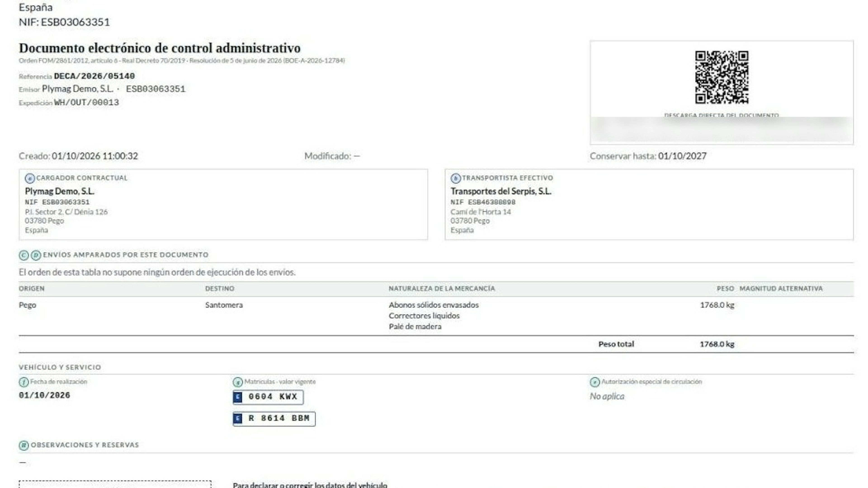Click address P.I. Sector 2, C/ Dénia 126

[66, 212]
